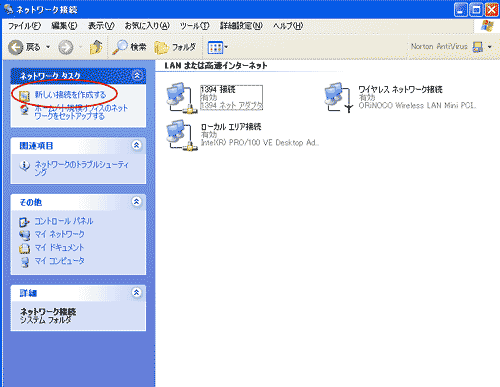Collapse the 関連項目 panel
This screenshot has width=500, height=387.
pos(137,145)
